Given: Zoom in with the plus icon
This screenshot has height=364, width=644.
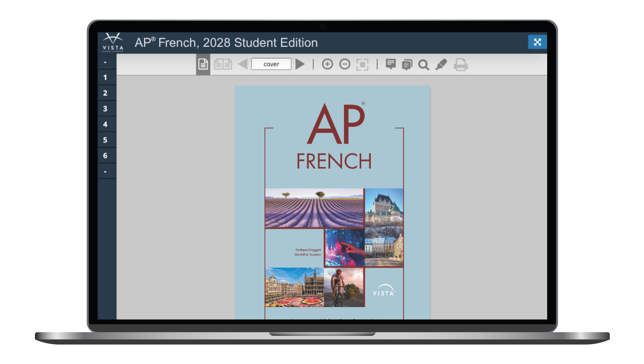Looking at the screenshot, I should coord(327,64).
